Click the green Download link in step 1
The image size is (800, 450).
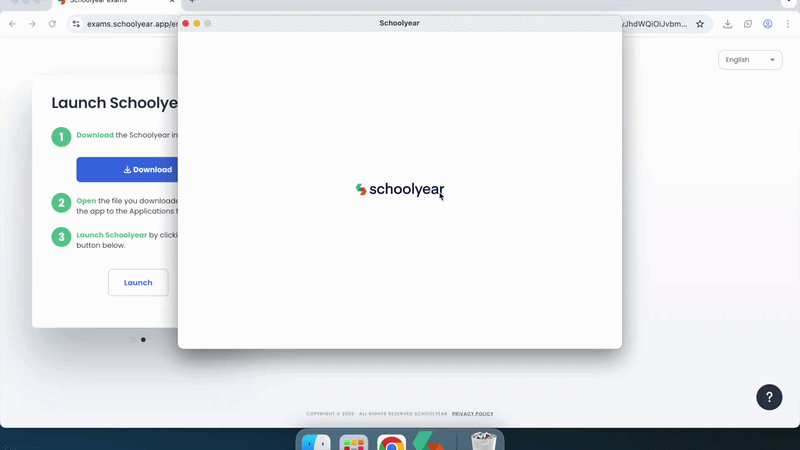(95, 135)
